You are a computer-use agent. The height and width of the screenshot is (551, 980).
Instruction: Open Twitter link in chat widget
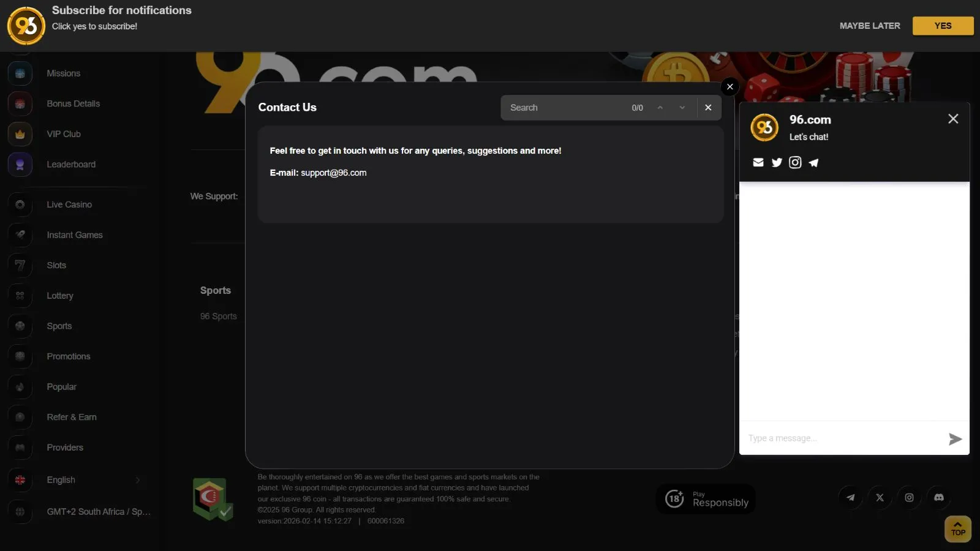point(777,162)
